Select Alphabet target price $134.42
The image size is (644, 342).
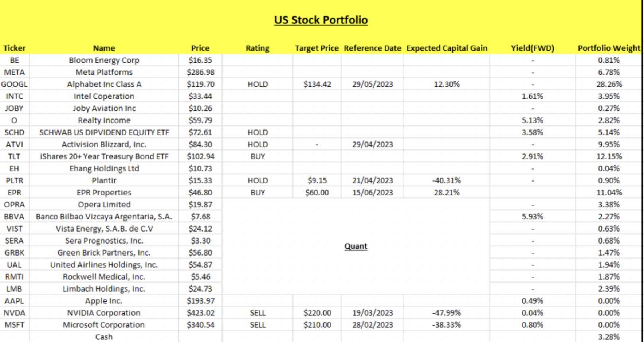[x=317, y=84]
